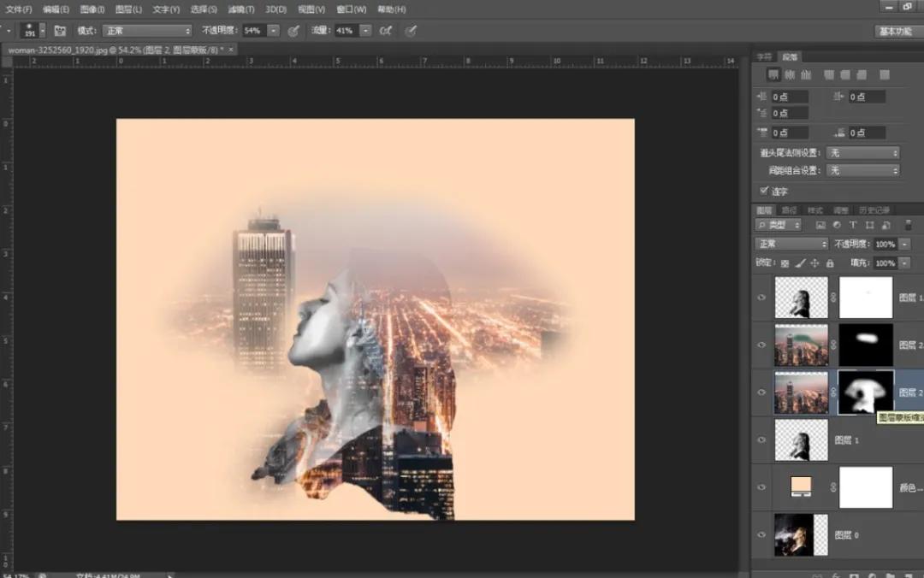Switch to the 字符 panel tab
This screenshot has height=578, width=924.
pos(764,56)
